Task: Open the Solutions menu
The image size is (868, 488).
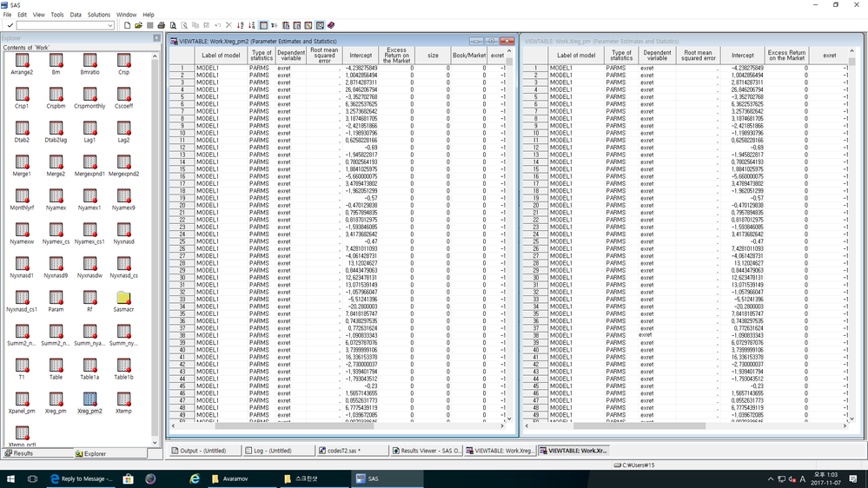Action: [x=99, y=15]
